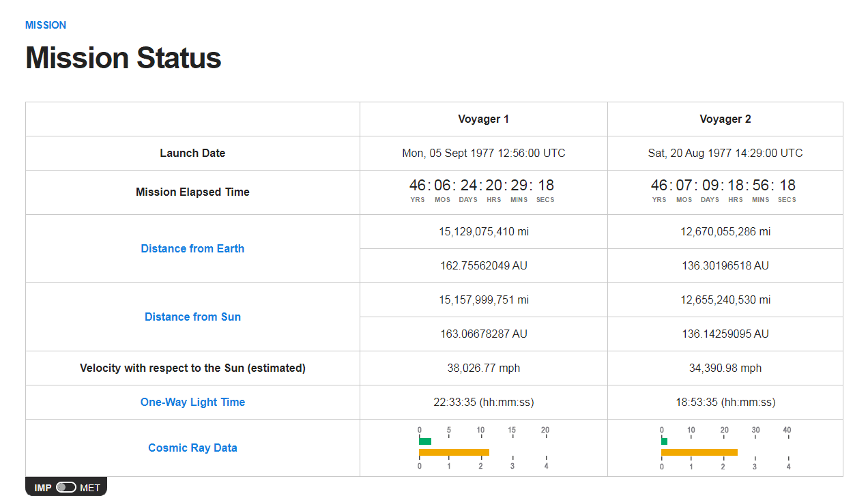Open the MISSION breadcrumb link
The height and width of the screenshot is (496, 868).
(46, 25)
